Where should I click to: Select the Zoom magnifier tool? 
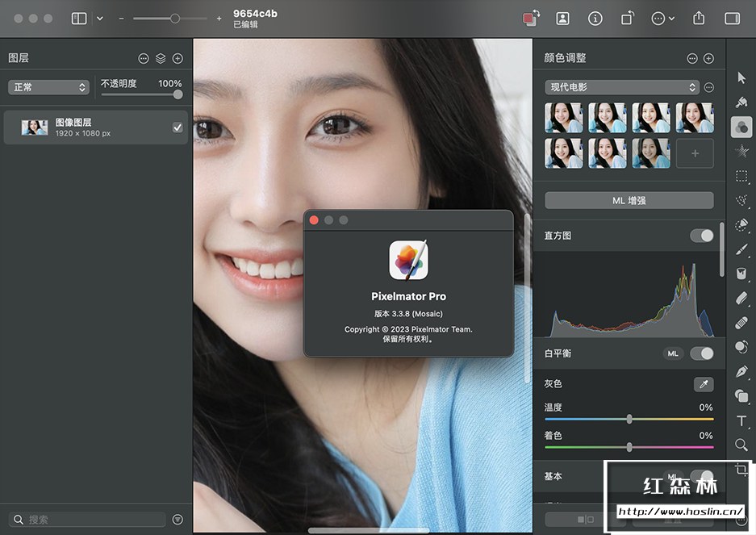point(741,445)
